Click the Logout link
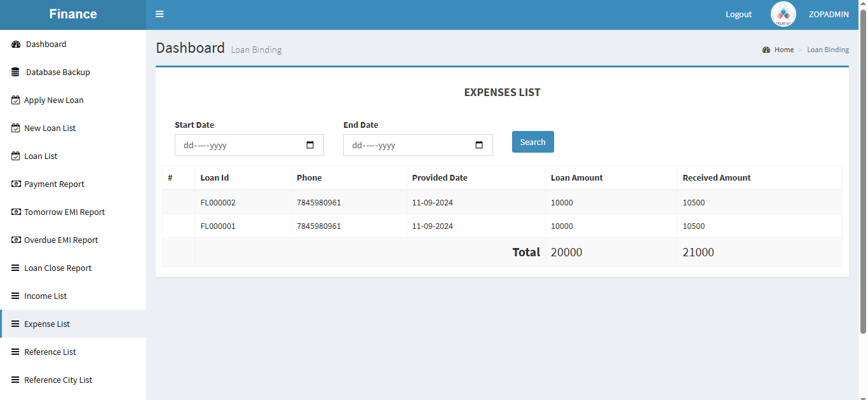The image size is (868, 400). tap(738, 15)
